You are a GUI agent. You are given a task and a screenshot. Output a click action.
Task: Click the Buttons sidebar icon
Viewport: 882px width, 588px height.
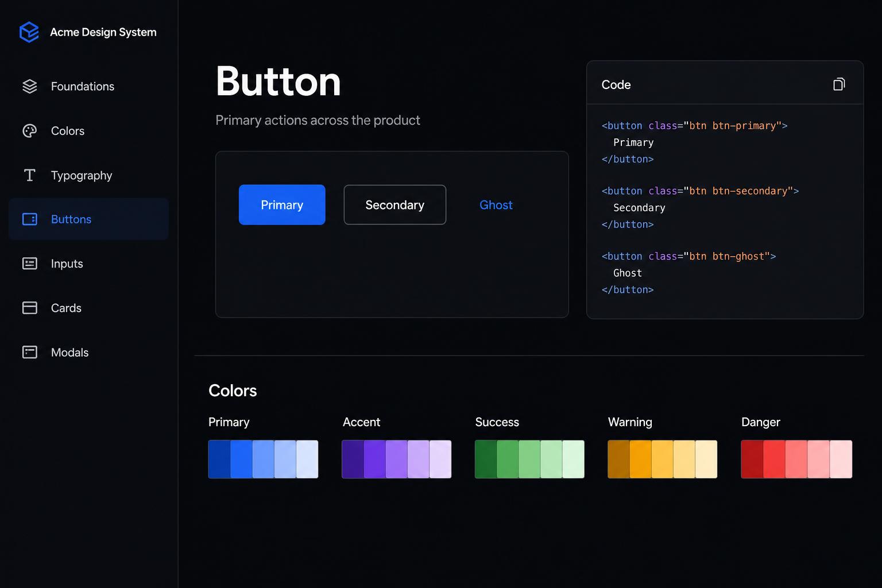pos(29,219)
